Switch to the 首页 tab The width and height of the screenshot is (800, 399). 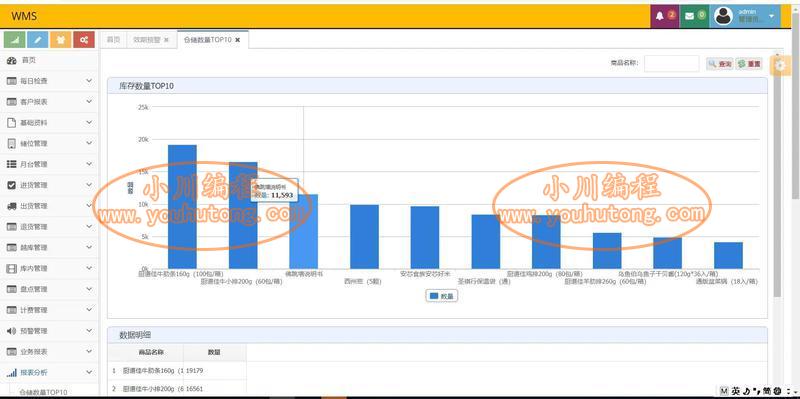113,40
